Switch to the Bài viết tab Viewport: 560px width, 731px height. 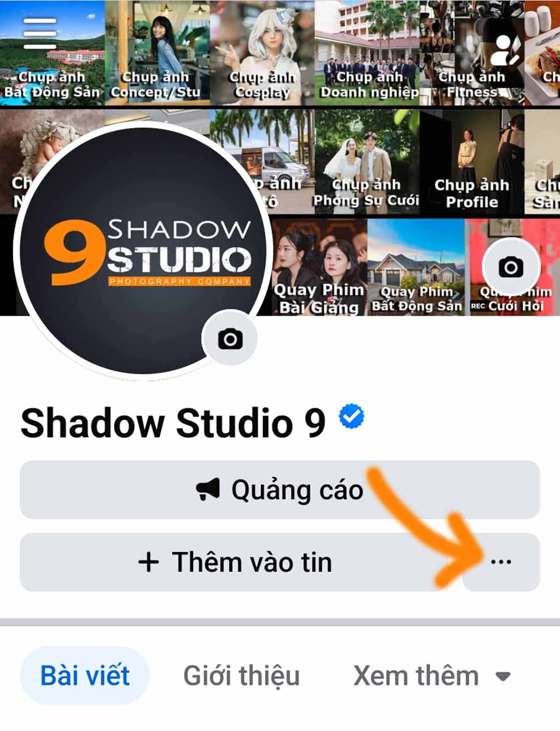tap(85, 676)
